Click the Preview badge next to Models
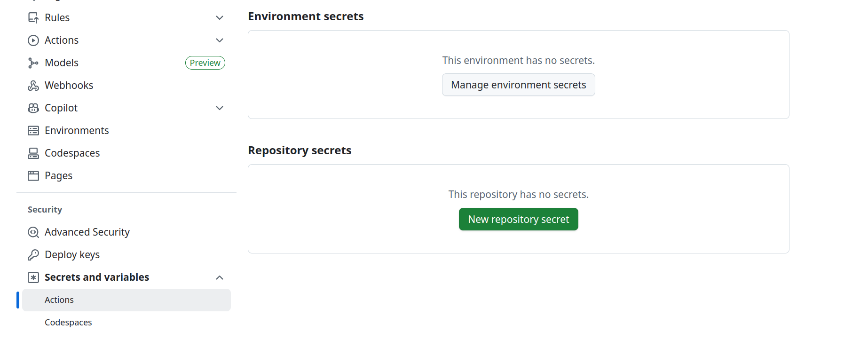868x340 pixels. (205, 63)
